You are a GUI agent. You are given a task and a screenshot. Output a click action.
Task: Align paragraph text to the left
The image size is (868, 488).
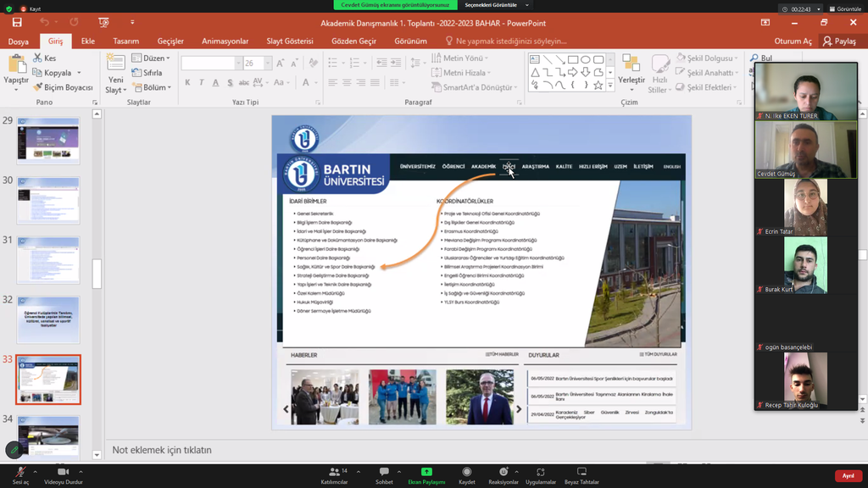[332, 82]
